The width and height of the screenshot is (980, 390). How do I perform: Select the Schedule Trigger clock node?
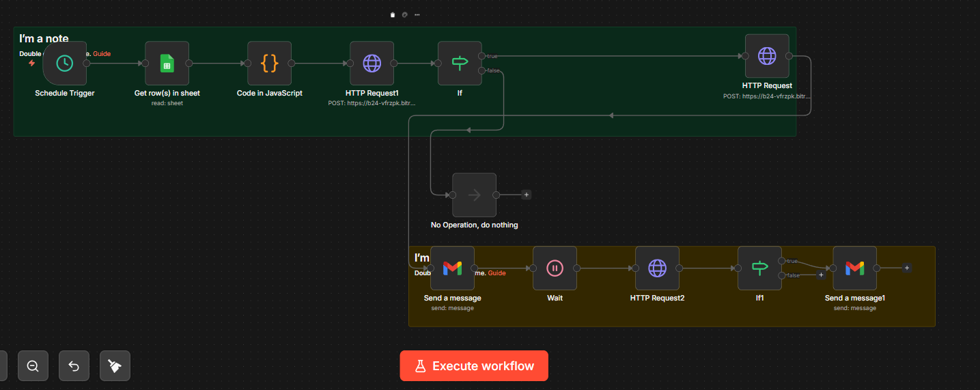click(x=65, y=64)
